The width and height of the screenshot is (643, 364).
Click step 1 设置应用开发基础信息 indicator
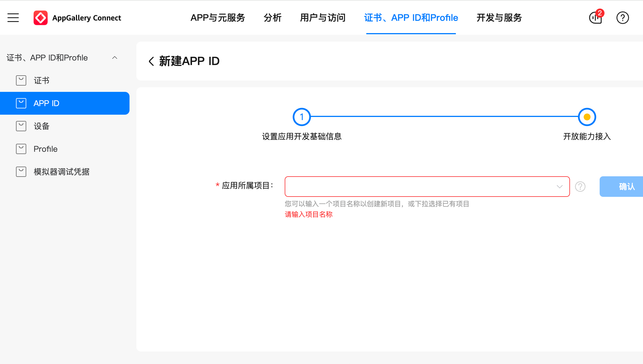point(302,117)
